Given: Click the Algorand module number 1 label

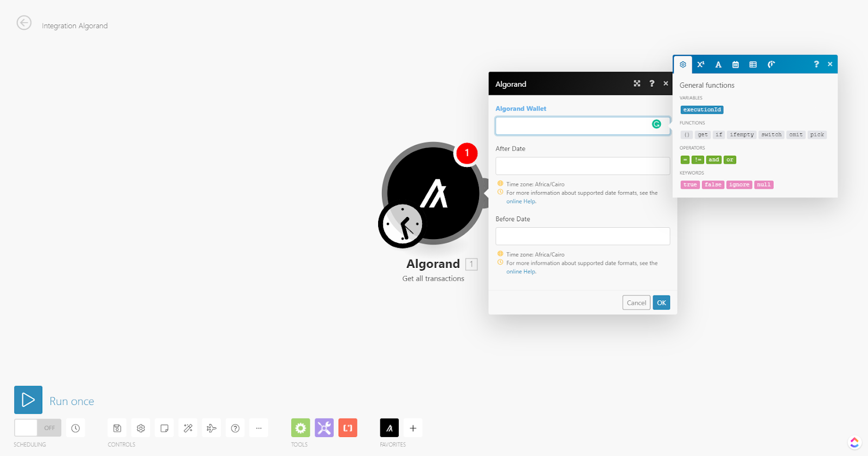Looking at the screenshot, I should click(471, 264).
